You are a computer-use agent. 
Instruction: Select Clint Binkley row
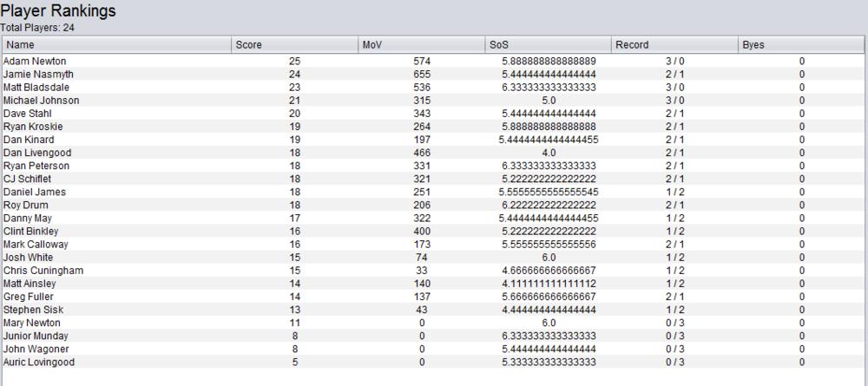click(31, 231)
